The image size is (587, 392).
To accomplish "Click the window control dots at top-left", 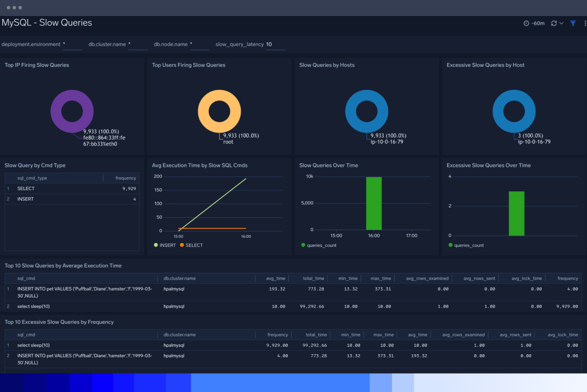I will (13, 7).
